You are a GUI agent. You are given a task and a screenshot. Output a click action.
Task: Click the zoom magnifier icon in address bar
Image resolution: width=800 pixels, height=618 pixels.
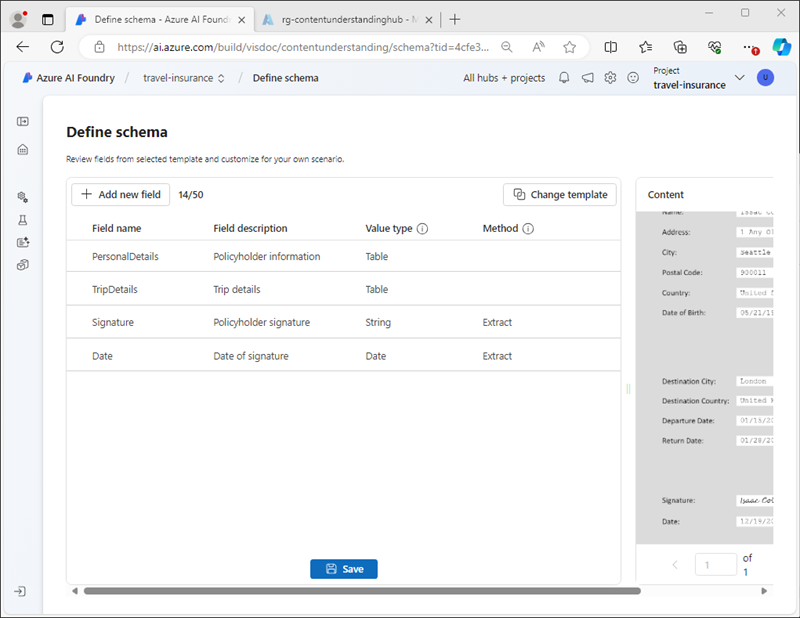coord(506,47)
